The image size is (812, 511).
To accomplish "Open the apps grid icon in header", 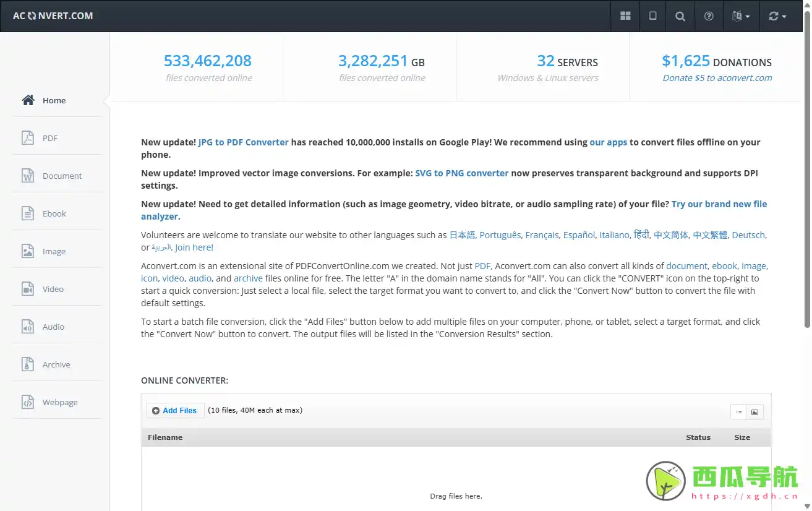I will [x=625, y=16].
